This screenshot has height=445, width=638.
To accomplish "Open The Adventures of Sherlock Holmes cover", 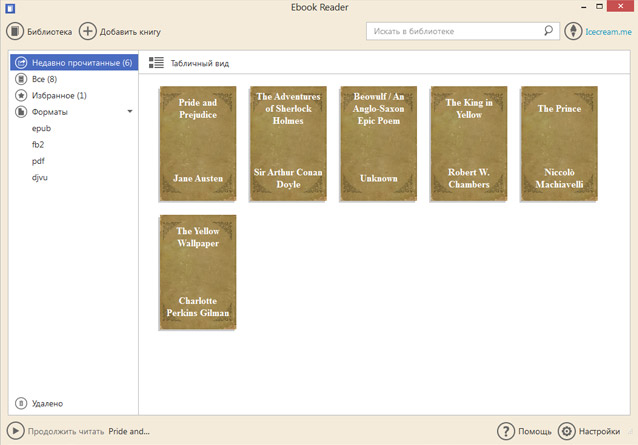I will tap(288, 144).
